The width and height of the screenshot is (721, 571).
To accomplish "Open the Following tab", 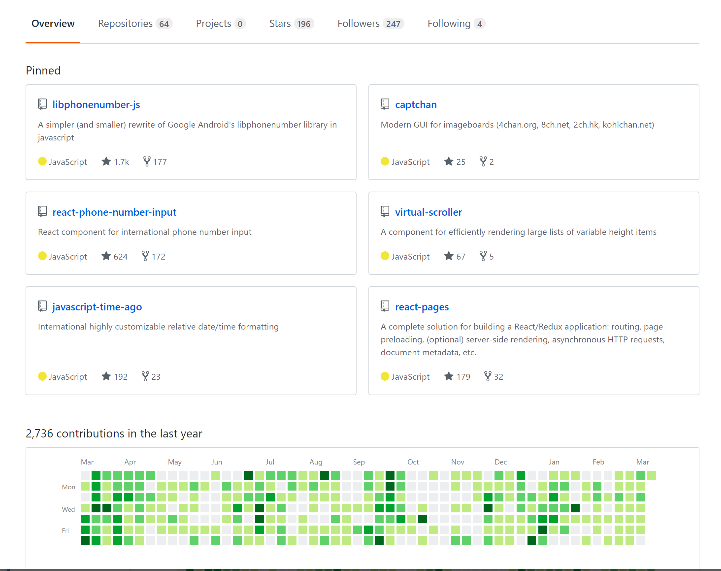I will 456,23.
